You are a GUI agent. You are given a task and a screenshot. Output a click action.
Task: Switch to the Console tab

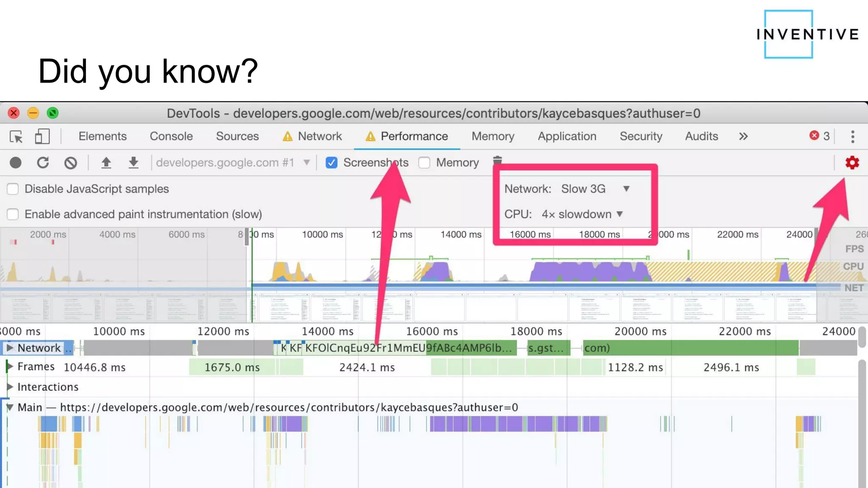(171, 136)
